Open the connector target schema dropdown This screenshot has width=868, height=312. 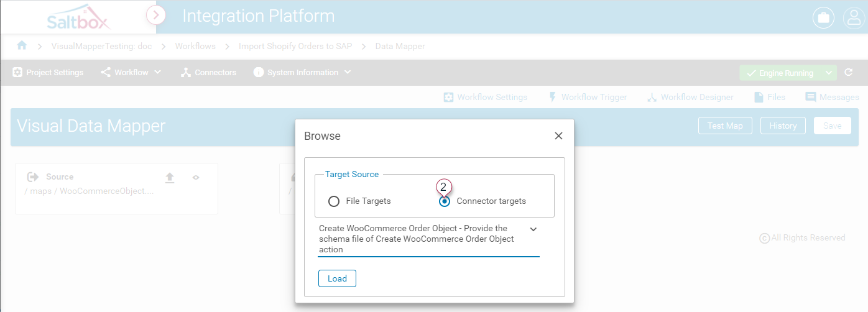[x=533, y=229]
